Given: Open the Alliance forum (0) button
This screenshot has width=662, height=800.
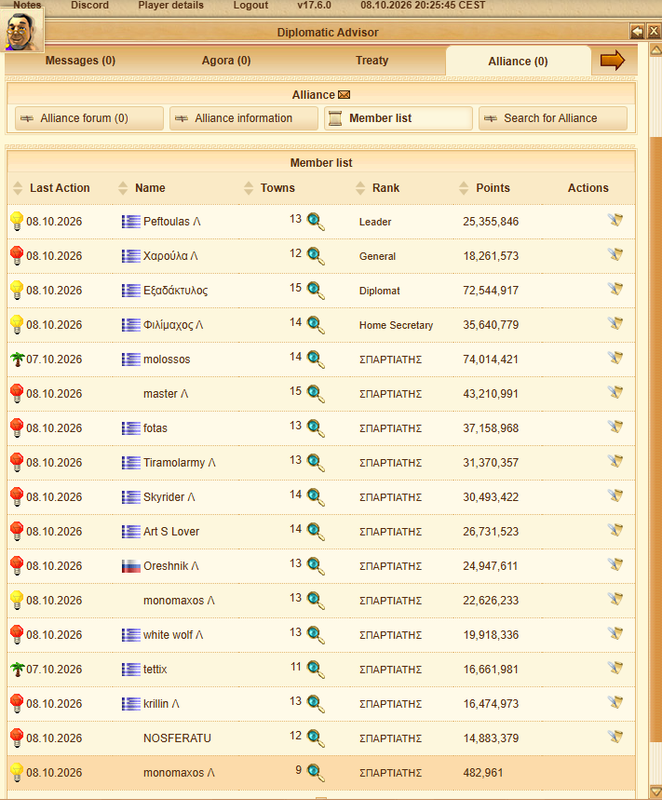Looking at the screenshot, I should (x=89, y=118).
